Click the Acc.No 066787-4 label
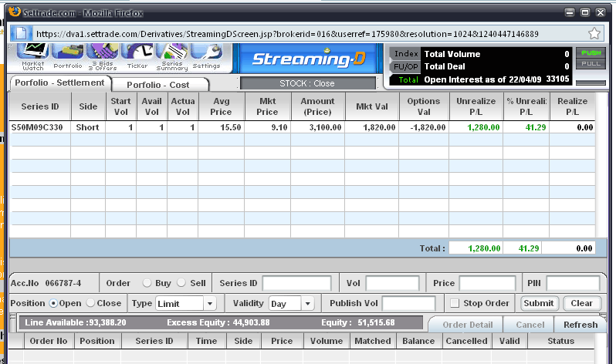The image size is (616, 364). tap(46, 283)
